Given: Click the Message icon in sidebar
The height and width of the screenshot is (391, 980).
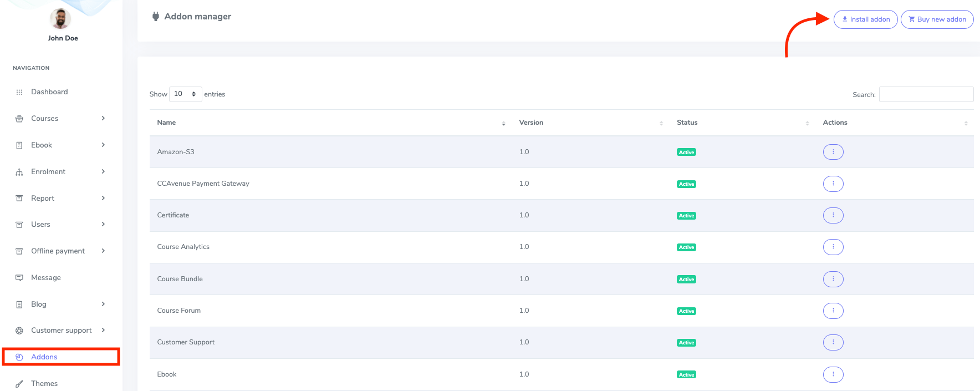Looking at the screenshot, I should (19, 278).
